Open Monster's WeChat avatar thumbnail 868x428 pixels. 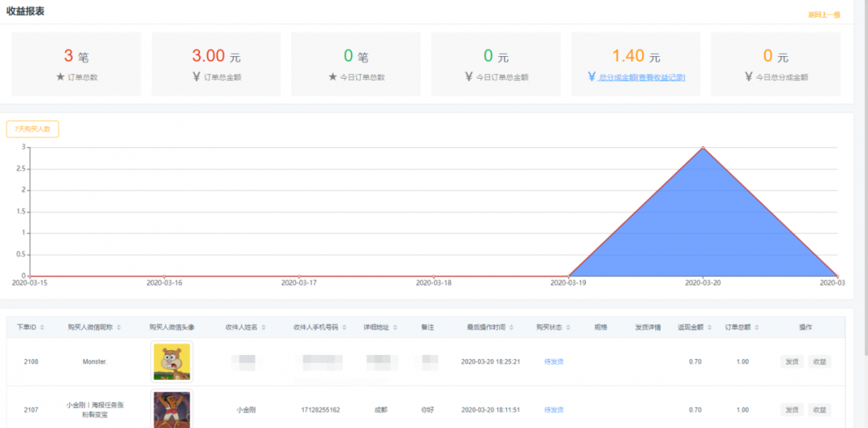coord(171,361)
